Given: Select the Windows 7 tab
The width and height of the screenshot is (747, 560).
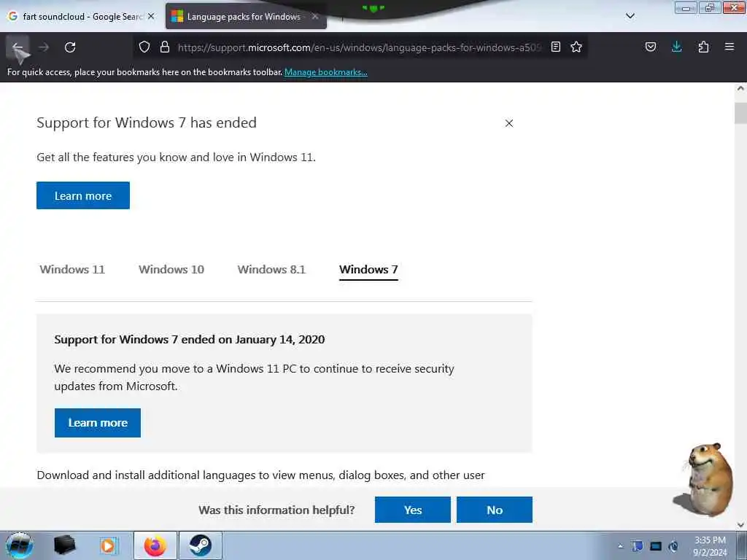Looking at the screenshot, I should [x=368, y=270].
